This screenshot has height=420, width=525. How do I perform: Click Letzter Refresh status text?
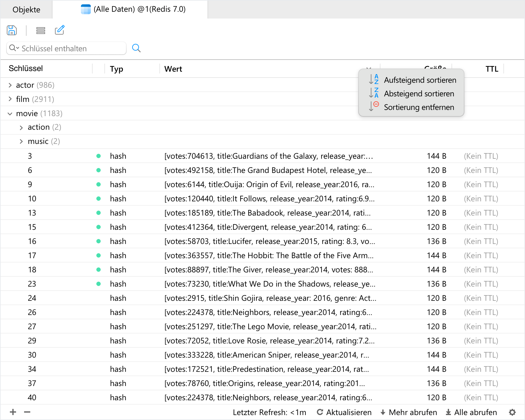[269, 412]
